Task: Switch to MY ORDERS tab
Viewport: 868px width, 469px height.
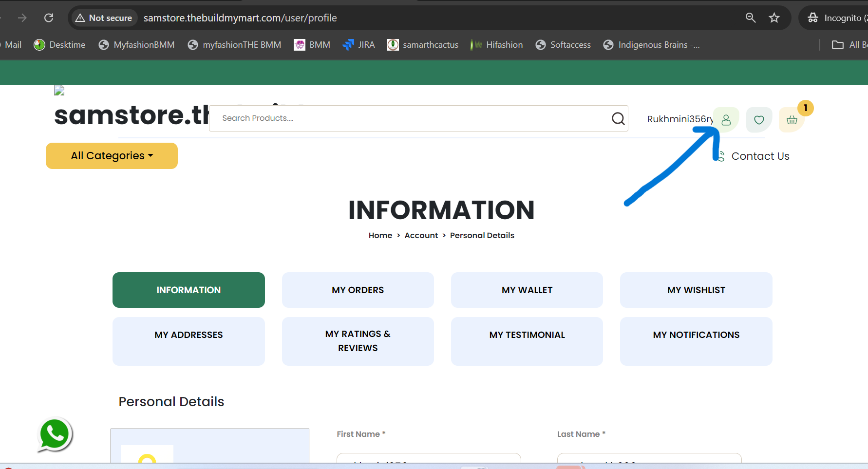Action: pos(358,290)
